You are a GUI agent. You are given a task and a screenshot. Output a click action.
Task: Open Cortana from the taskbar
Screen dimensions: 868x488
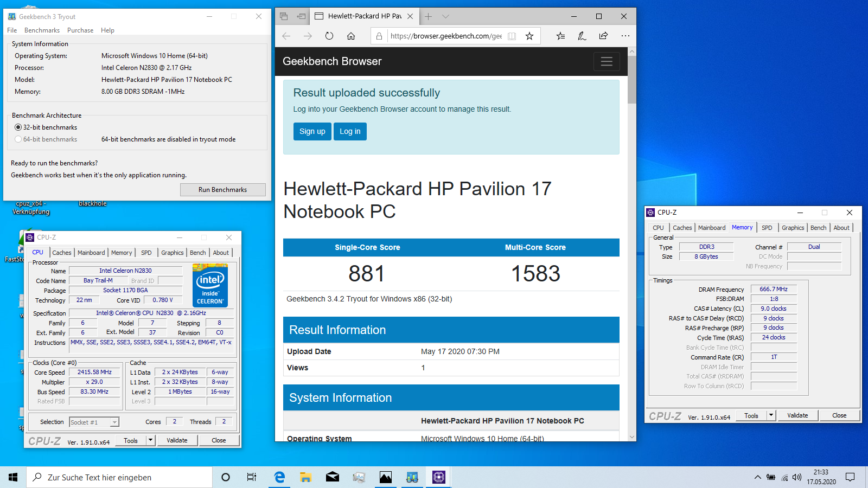point(226,477)
